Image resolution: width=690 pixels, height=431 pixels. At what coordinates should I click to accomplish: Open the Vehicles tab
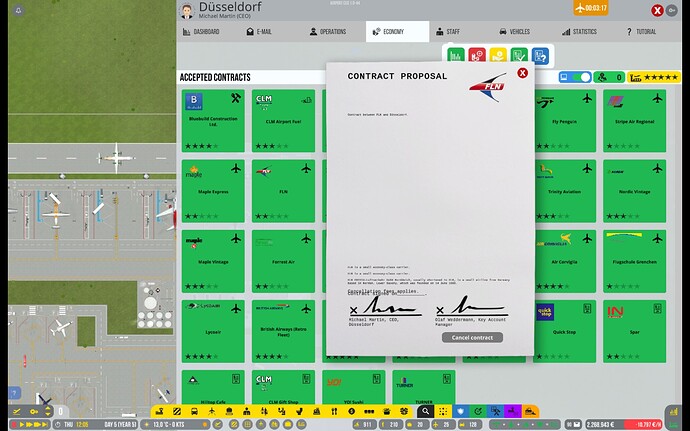click(x=514, y=32)
